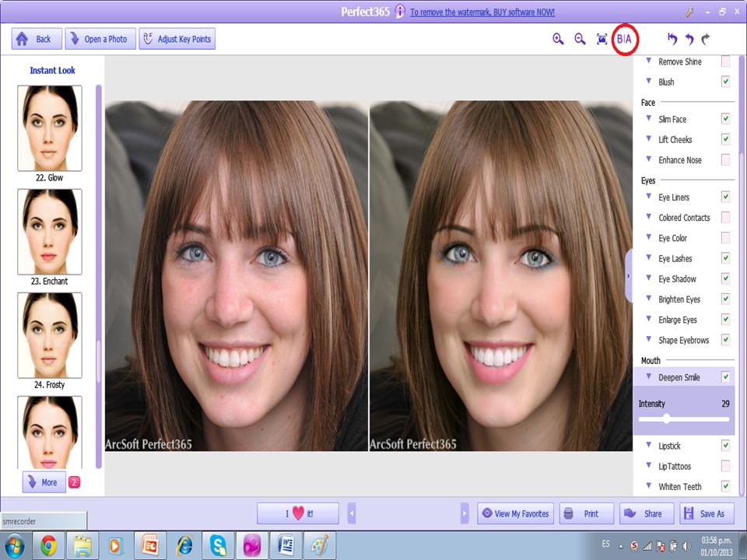747x560 pixels.
Task: Enable the Eye Color checkbox
Action: 725,238
